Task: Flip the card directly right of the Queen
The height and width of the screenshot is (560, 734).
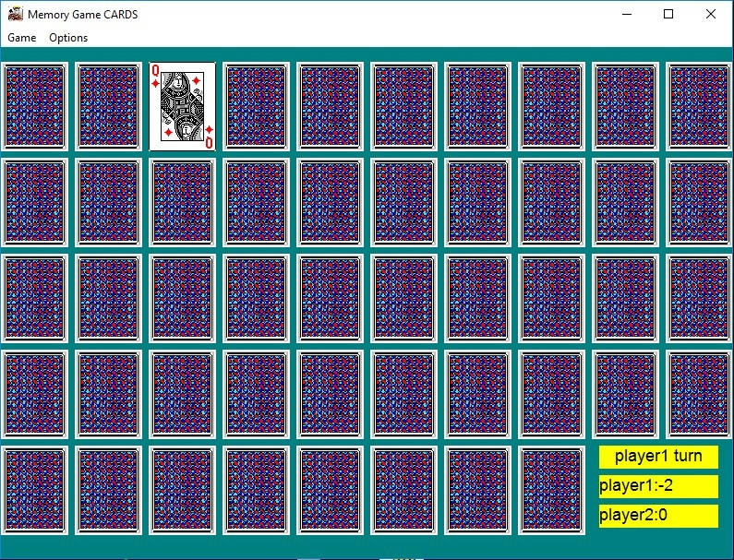Action: (256, 106)
